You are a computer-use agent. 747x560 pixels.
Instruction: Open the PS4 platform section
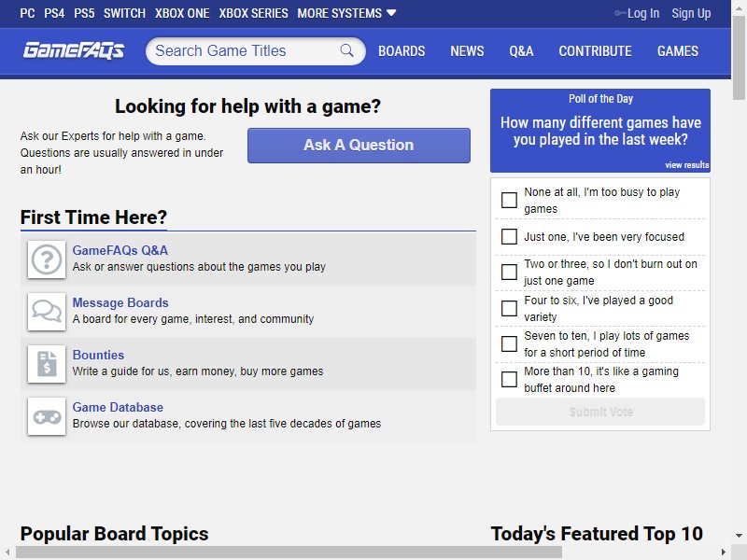(x=54, y=13)
